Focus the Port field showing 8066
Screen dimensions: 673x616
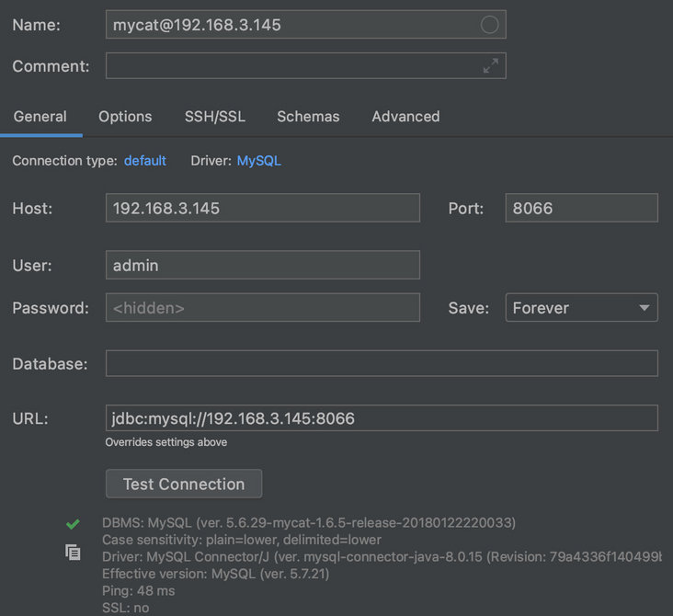click(581, 208)
